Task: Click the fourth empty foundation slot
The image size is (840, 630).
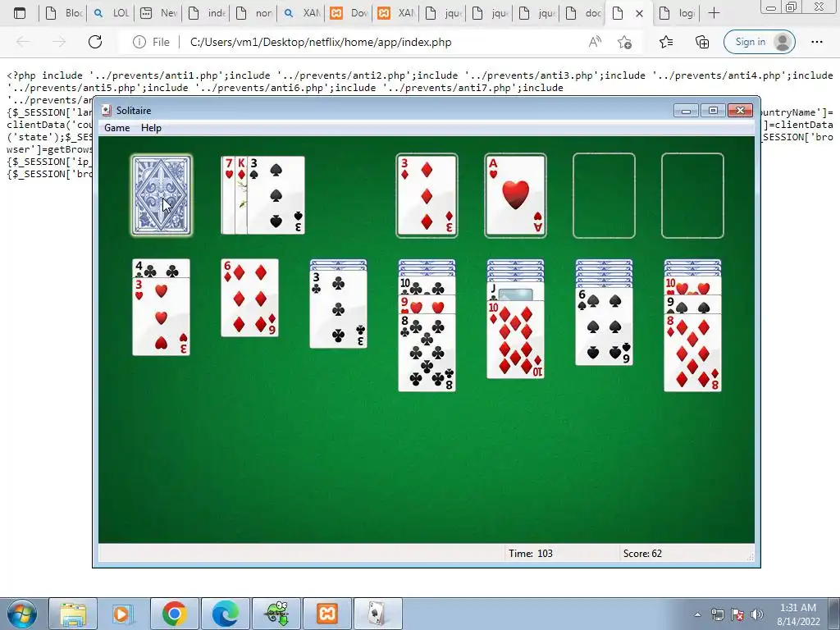Action: (692, 195)
